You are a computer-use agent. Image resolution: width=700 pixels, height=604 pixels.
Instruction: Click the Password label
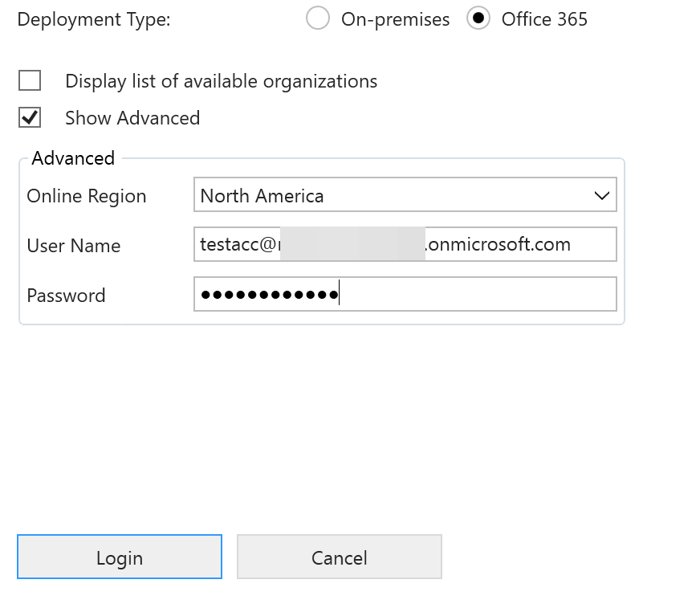(66, 296)
